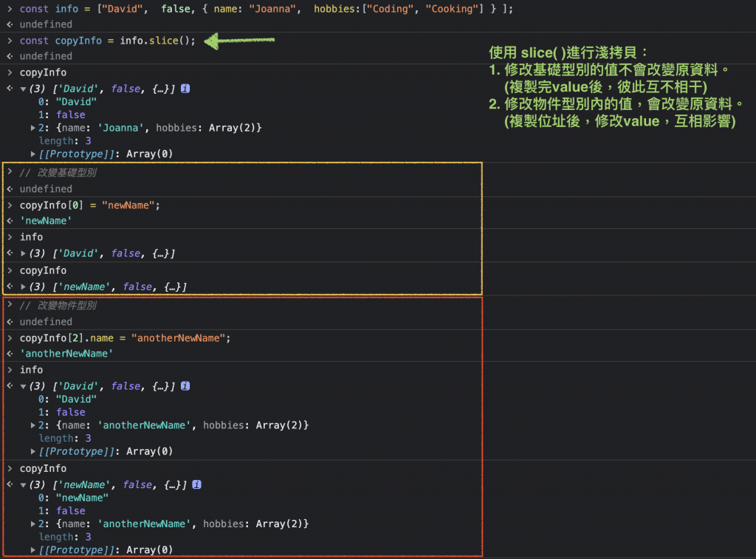The width and height of the screenshot is (756, 559).
Task: Click the 'anotherNewName' string result line
Action: (66, 354)
